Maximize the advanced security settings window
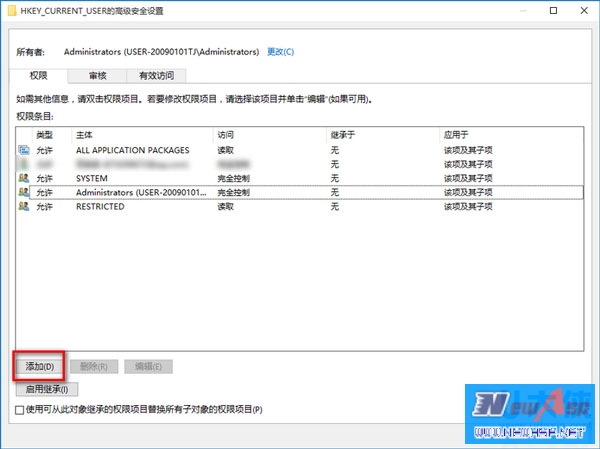 [553, 11]
